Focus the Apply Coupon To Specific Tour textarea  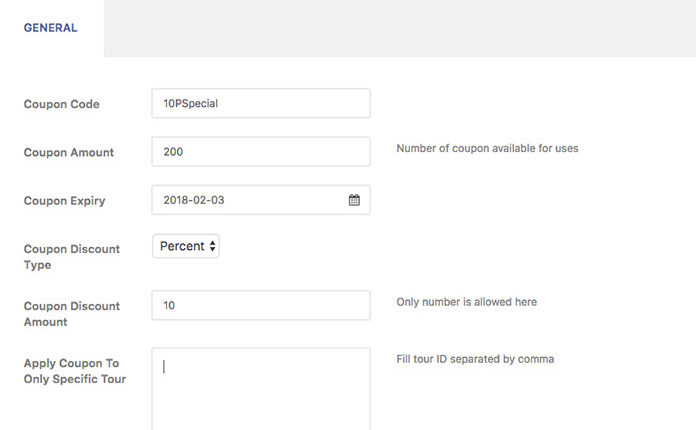click(260, 390)
